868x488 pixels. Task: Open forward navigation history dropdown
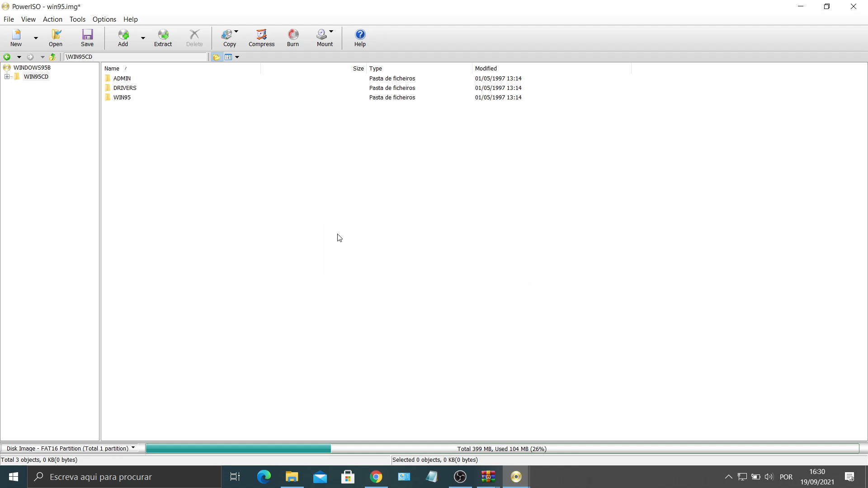42,57
